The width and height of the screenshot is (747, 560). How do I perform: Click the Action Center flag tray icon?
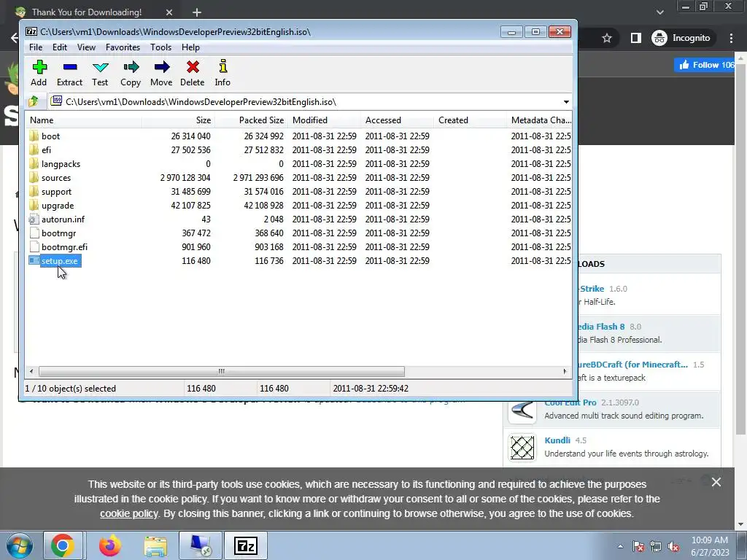(638, 547)
